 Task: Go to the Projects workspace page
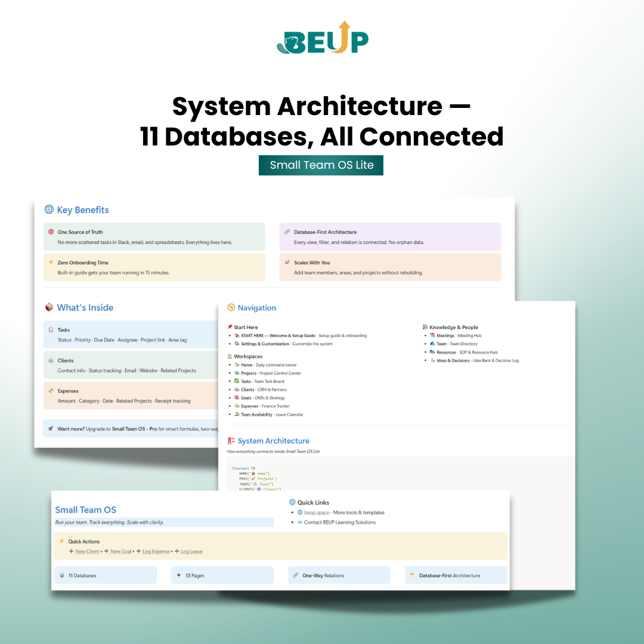coord(249,373)
